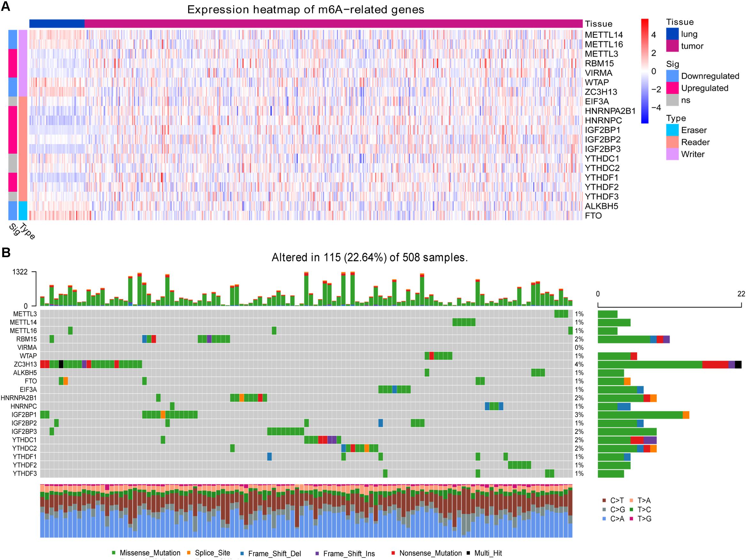The height and width of the screenshot is (560, 746).
Task: Click the rotated Type column label
Action: point(27,231)
